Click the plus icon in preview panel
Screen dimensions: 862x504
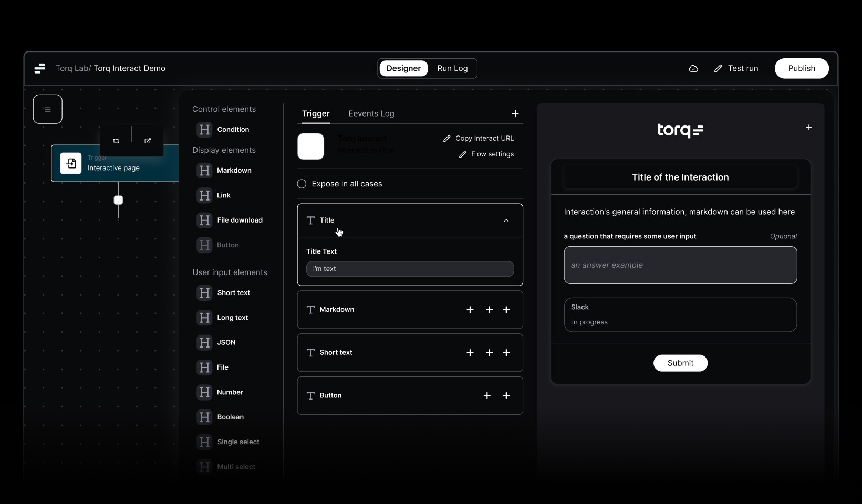tap(809, 128)
